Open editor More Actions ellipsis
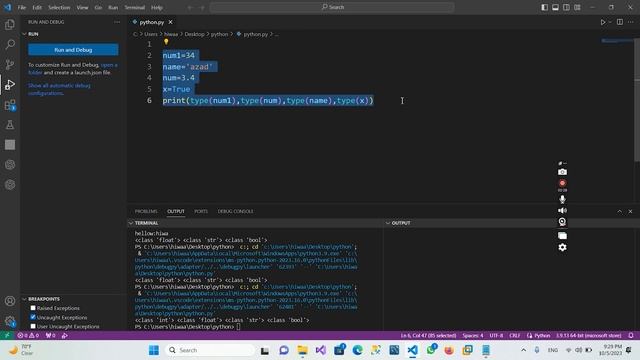The width and height of the screenshot is (640, 360). (631, 22)
